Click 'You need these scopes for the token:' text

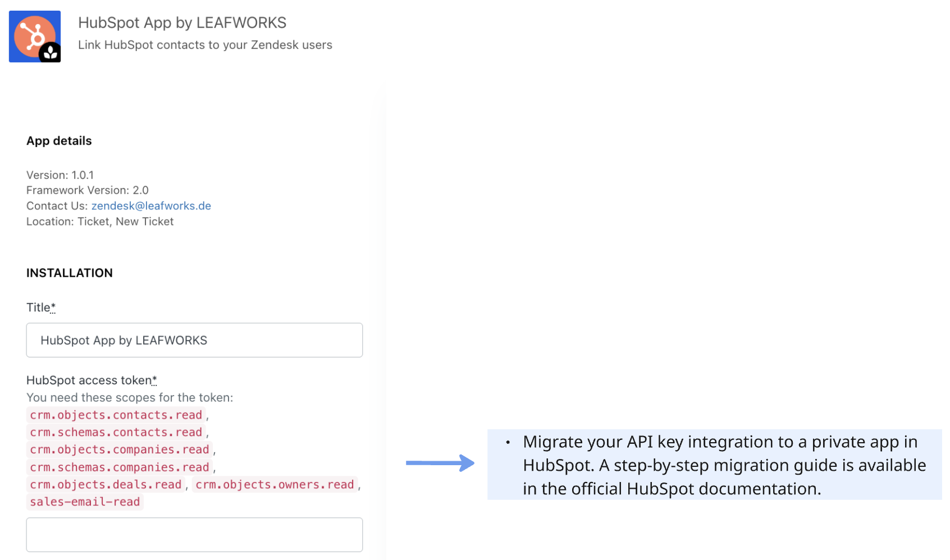coord(130,398)
